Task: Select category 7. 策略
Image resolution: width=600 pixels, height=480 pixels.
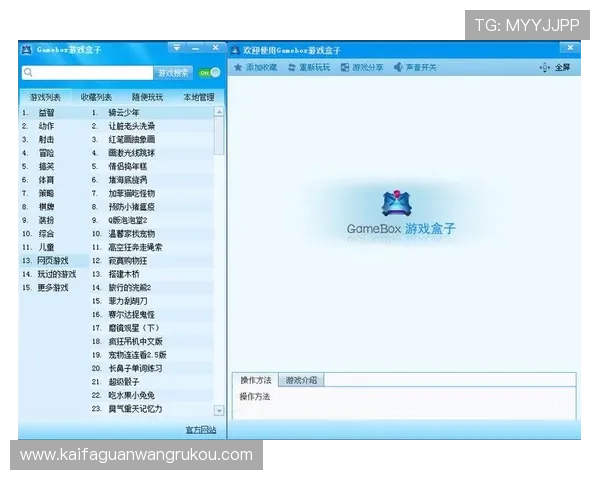Action: point(54,193)
